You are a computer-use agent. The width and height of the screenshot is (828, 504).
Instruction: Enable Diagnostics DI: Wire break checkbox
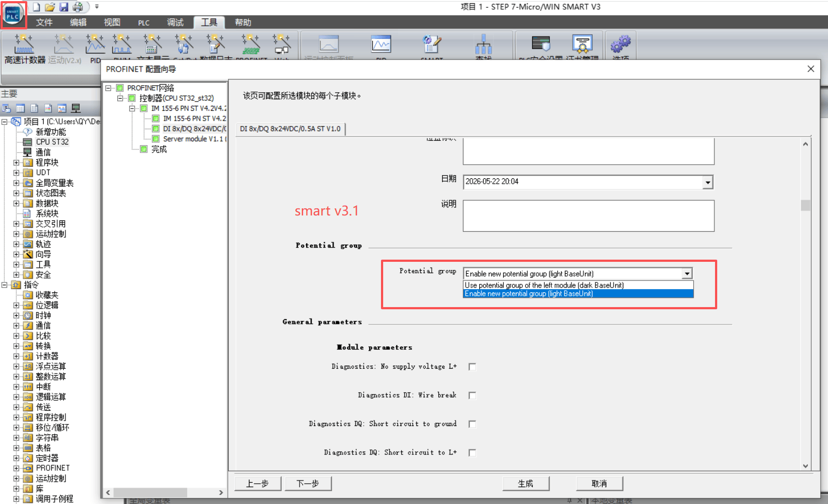click(x=472, y=395)
